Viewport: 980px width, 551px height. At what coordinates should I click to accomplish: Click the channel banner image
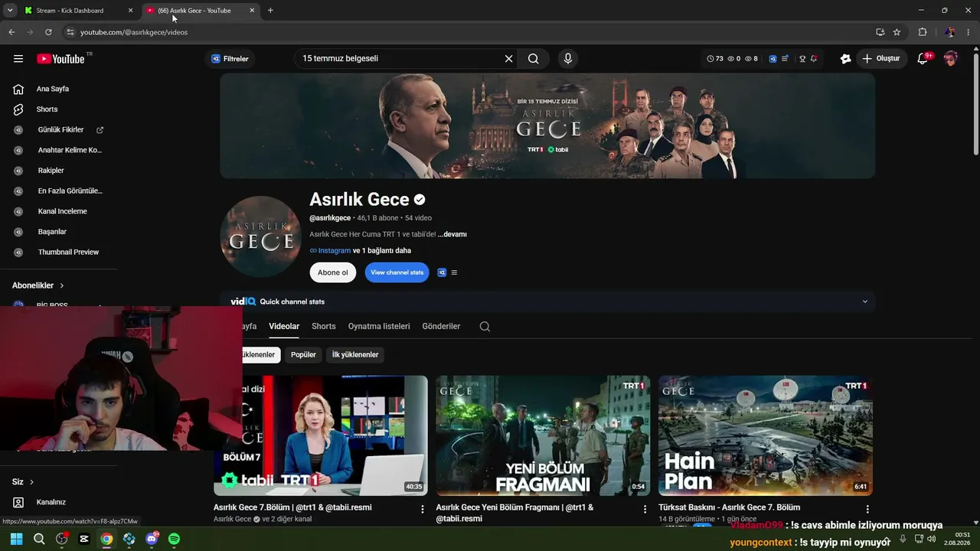pyautogui.click(x=547, y=126)
